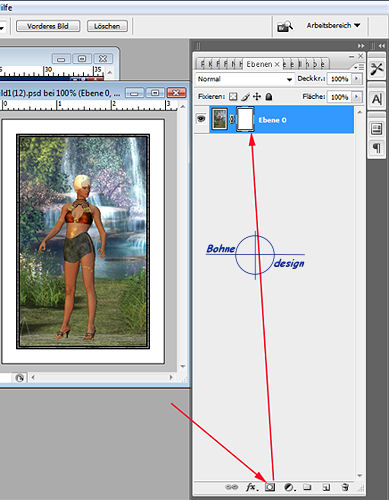The width and height of the screenshot is (389, 500).
Task: Open the character panel icon
Action: tap(377, 99)
